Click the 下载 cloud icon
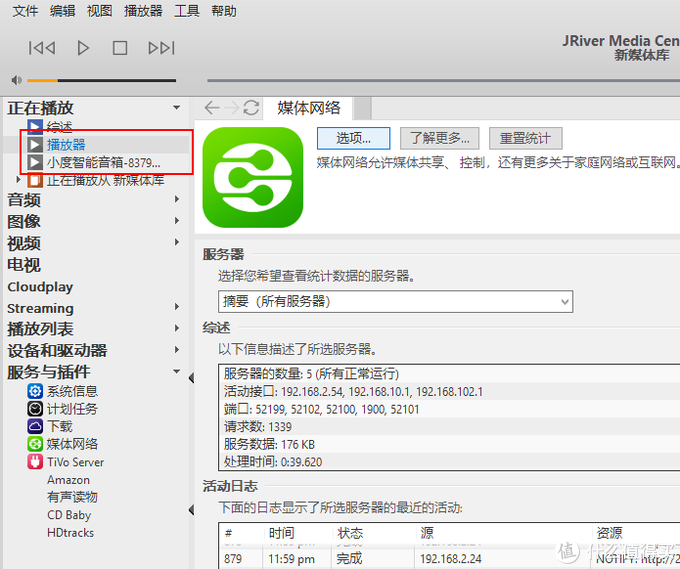 tap(35, 426)
